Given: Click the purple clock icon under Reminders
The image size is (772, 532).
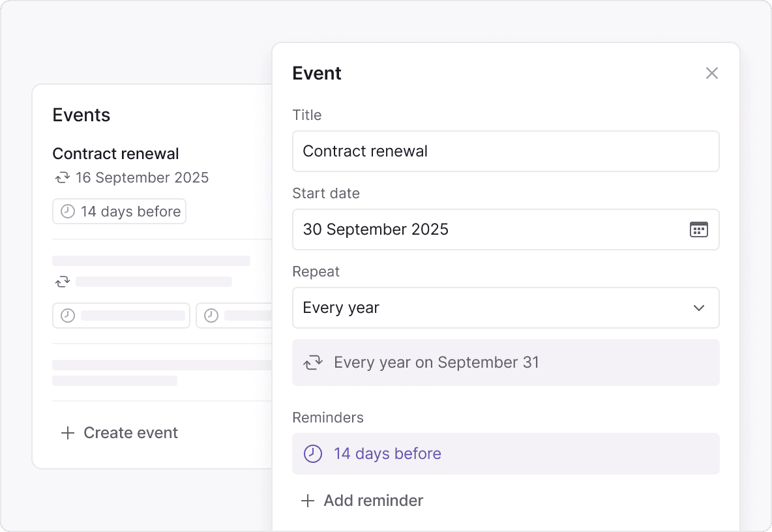Looking at the screenshot, I should (x=313, y=454).
